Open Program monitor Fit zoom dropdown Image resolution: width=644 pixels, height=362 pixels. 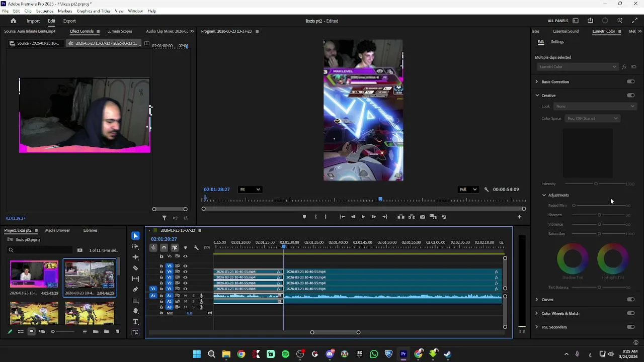tap(250, 190)
